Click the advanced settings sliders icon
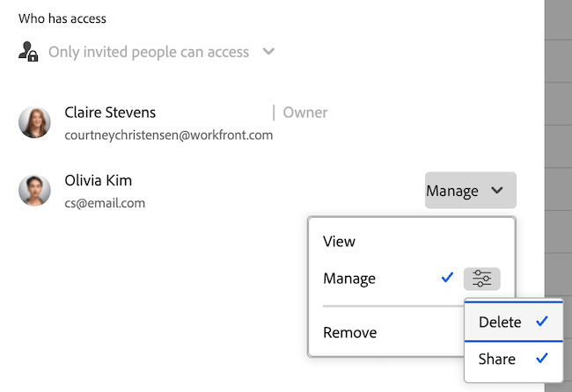The width and height of the screenshot is (572, 392). coord(482,279)
